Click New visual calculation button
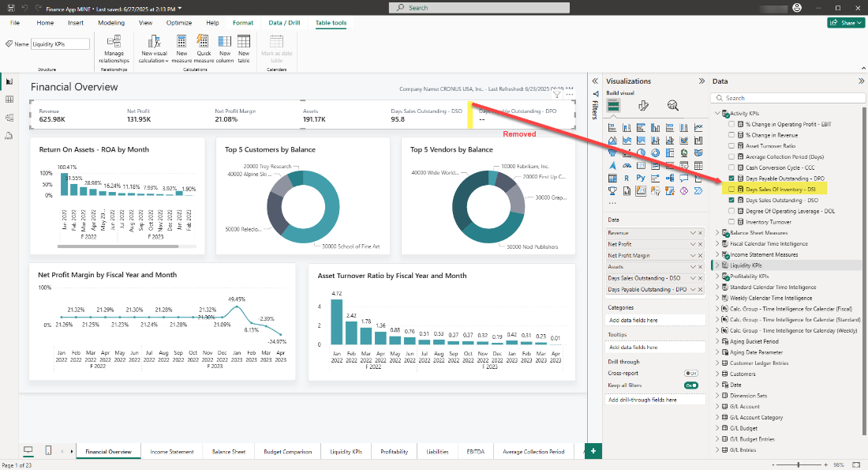Image resolution: width=868 pixels, height=470 pixels. pyautogui.click(x=155, y=49)
